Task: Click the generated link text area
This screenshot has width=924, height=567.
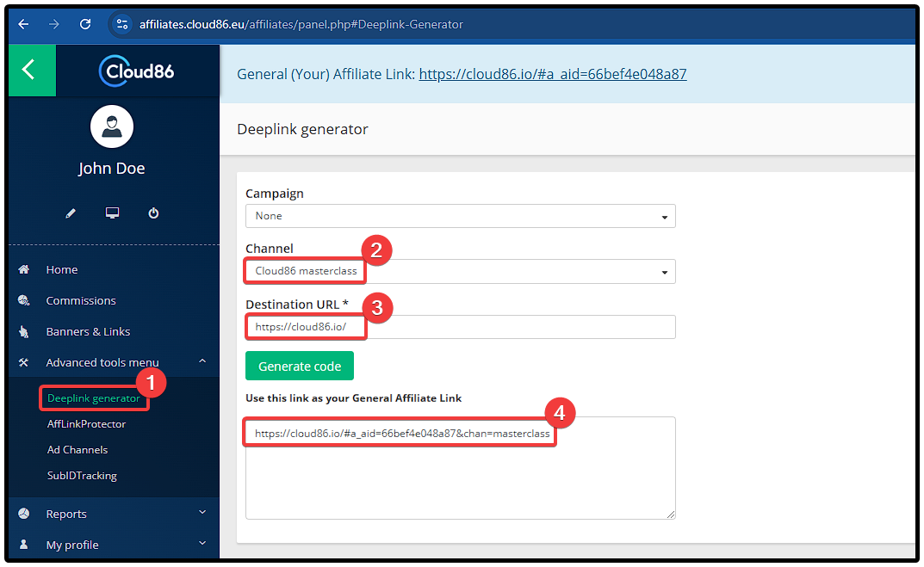Action: tap(460, 468)
